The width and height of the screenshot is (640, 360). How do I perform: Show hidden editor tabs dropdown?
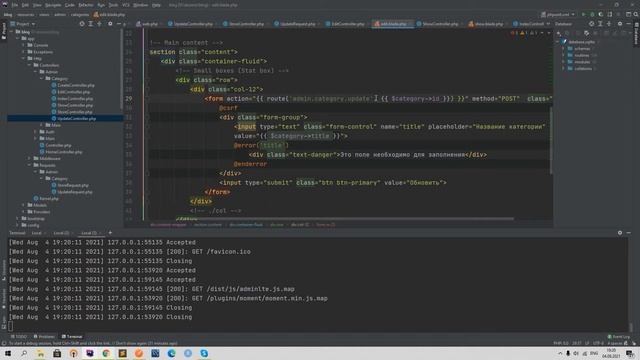tap(548, 24)
